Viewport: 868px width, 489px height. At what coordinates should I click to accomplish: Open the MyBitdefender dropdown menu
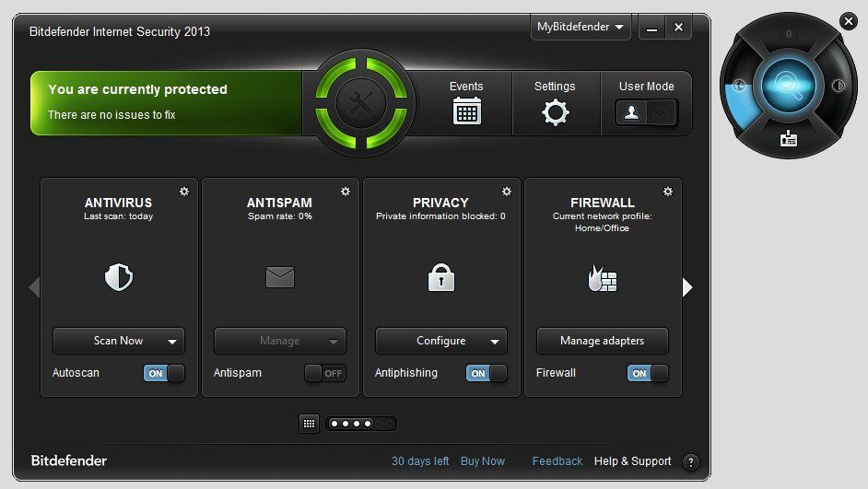[x=581, y=28]
